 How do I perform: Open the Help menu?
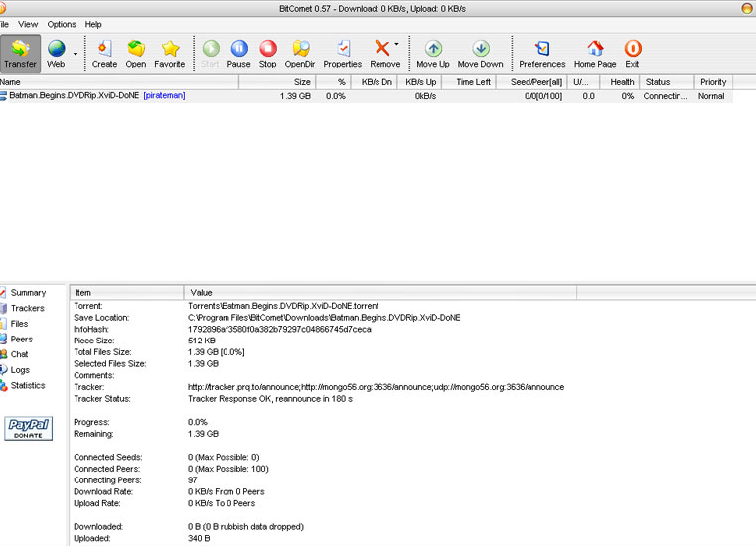(93, 24)
